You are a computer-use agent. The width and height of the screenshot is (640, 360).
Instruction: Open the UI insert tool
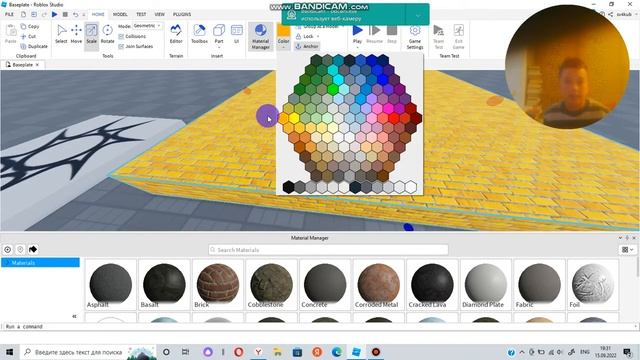click(237, 34)
